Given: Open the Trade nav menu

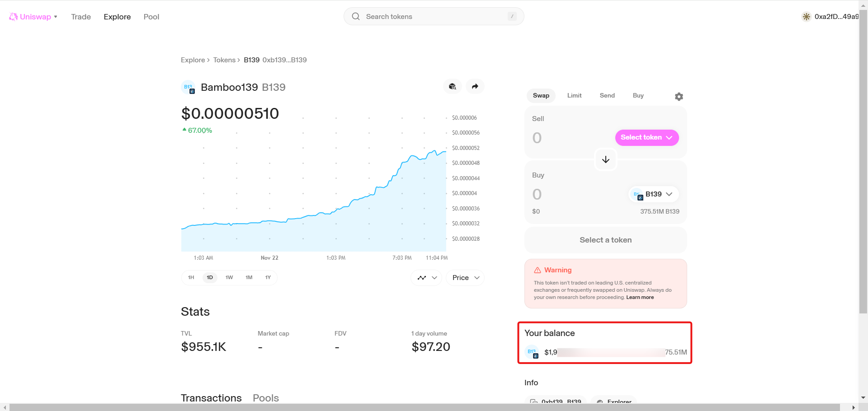Looking at the screenshot, I should click(x=81, y=17).
